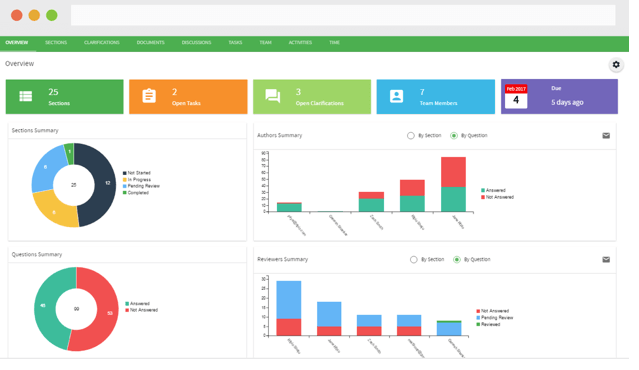Viewport: 639px width, 370px height.
Task: Click the tallest bar's red part in Authors Summary
Action: (x=453, y=172)
